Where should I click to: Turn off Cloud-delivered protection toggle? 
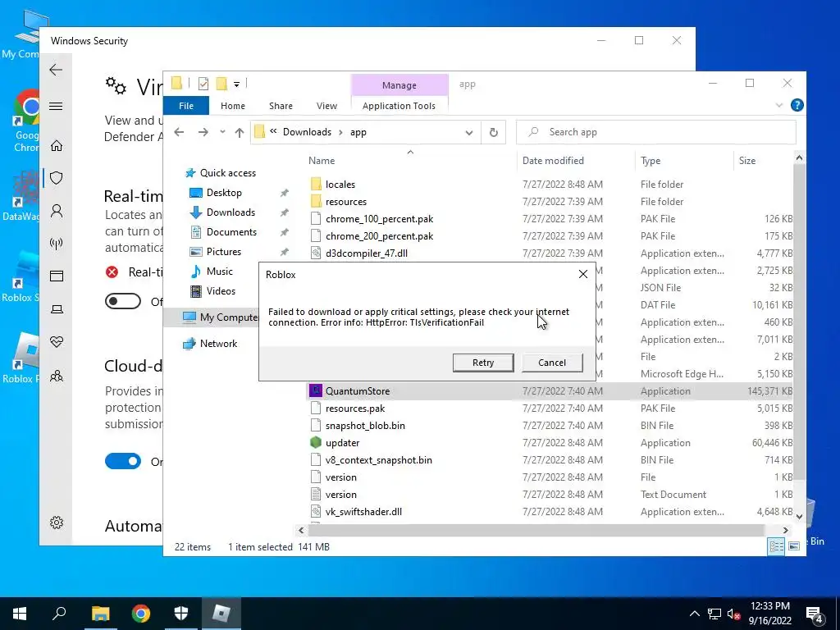(123, 461)
